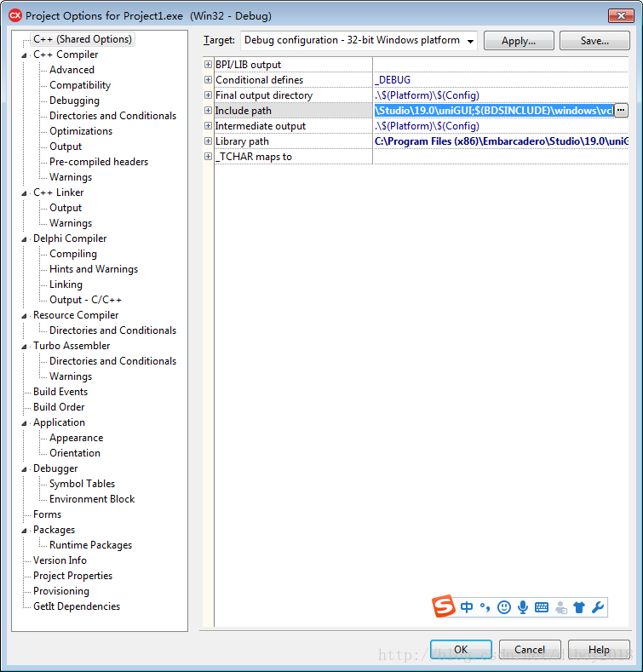Image resolution: width=643 pixels, height=672 pixels.
Task: Select Compiling under Delphi Compiler
Action: pos(73,254)
